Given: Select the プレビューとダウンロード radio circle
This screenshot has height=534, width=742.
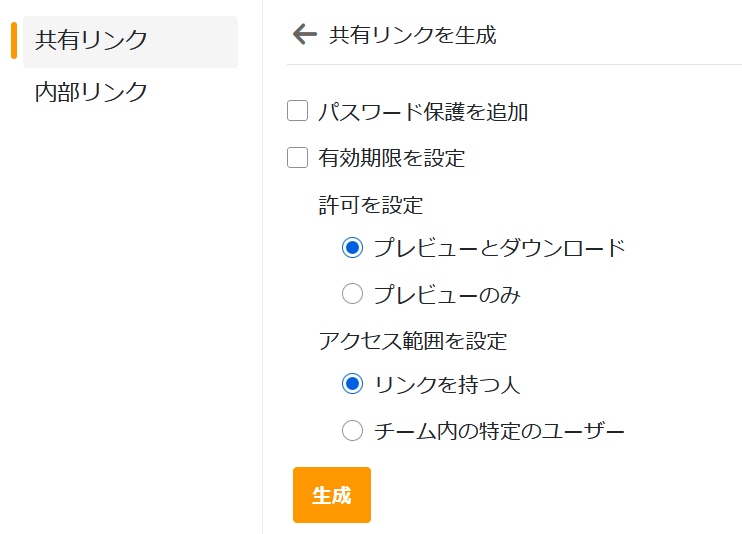Looking at the screenshot, I should tap(352, 248).
